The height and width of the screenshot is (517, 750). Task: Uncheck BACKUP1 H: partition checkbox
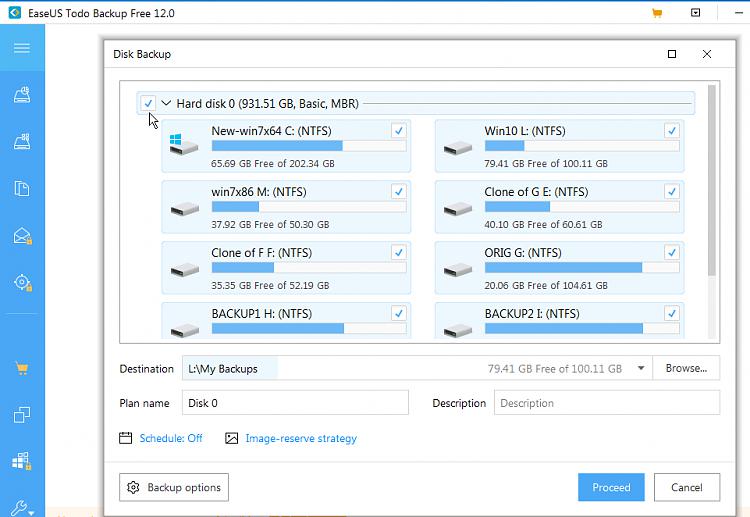tap(398, 313)
